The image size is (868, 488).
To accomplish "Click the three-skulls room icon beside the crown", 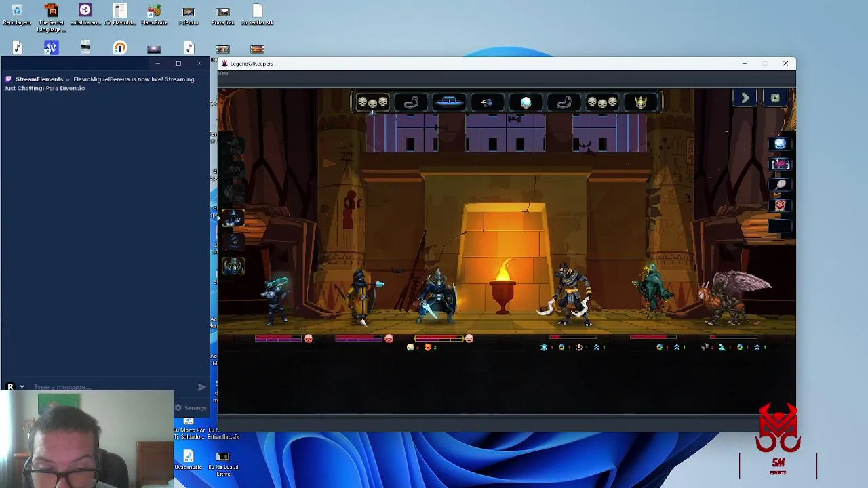I will tap(602, 102).
